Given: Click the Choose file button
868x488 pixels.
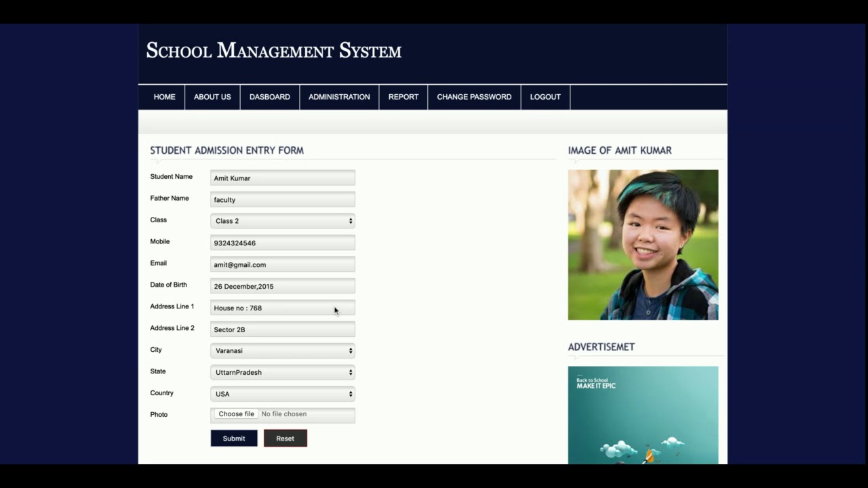Looking at the screenshot, I should pos(236,414).
